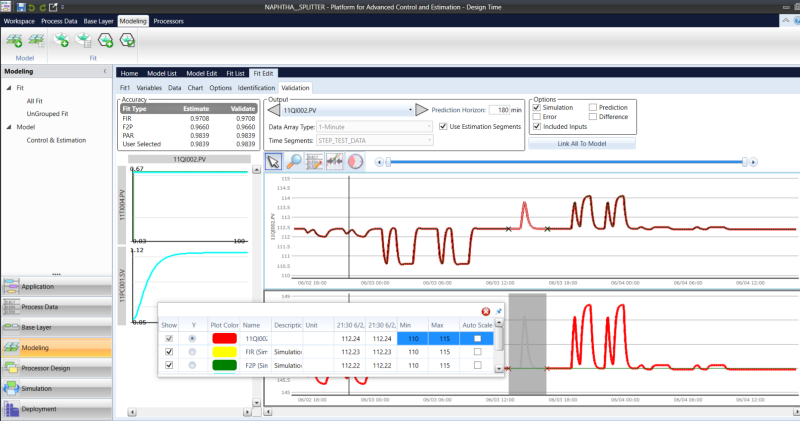Click the green F2P plot color swatch
The image size is (800, 421).
coord(224,365)
